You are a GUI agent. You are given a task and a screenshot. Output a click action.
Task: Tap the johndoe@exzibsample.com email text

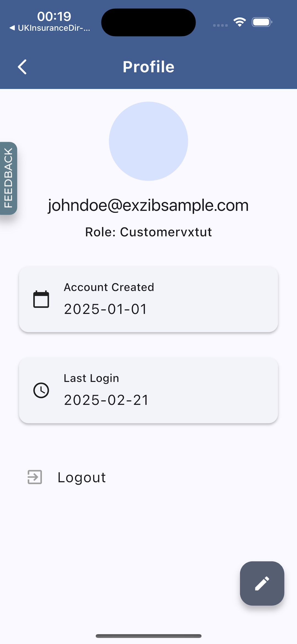[x=148, y=205]
